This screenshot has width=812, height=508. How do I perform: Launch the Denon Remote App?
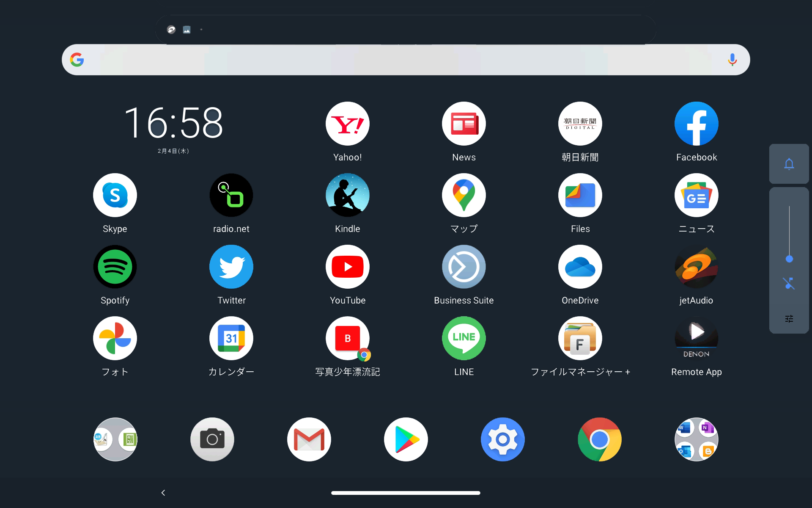696,338
